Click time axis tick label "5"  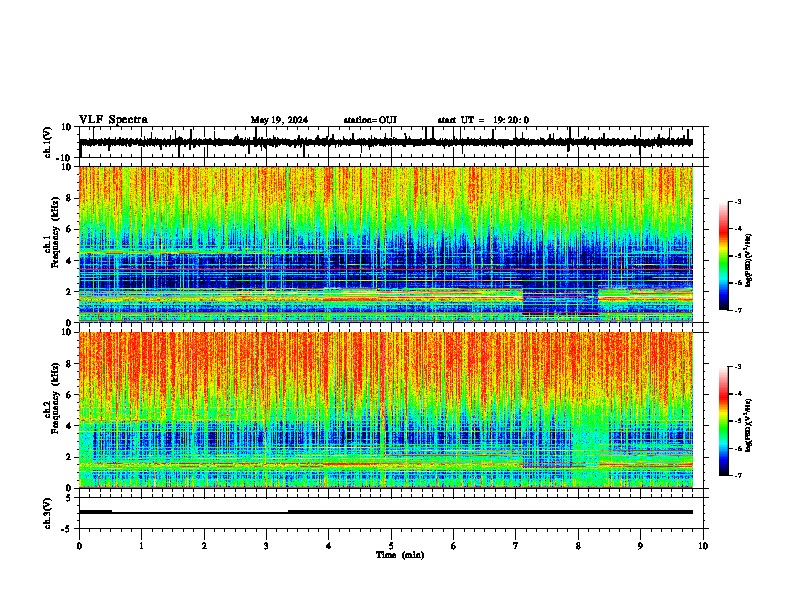coord(391,546)
